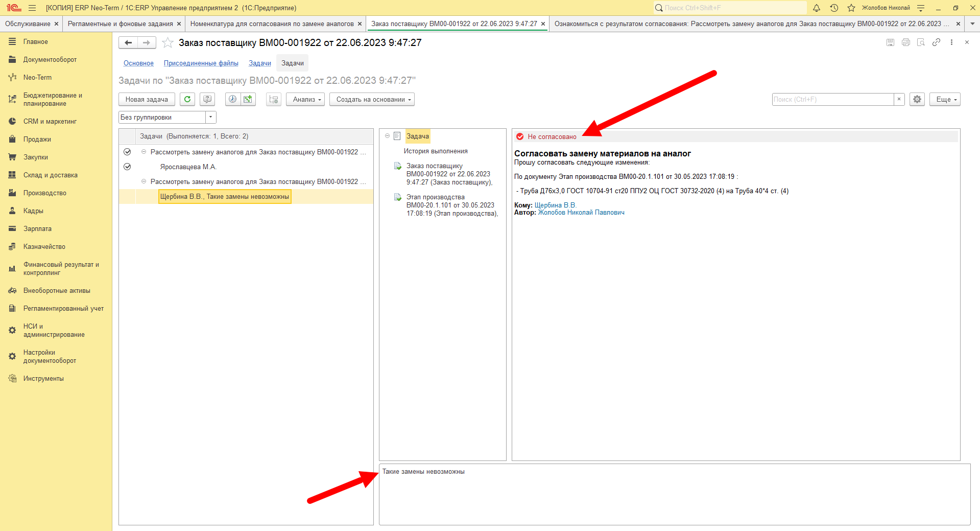Click the question-mark speech bubble icon

coord(207,99)
